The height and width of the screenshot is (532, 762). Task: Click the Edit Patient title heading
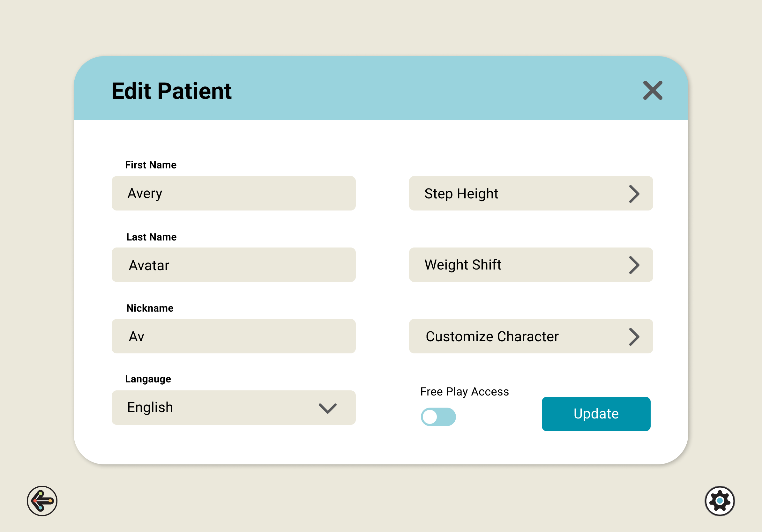point(172,91)
